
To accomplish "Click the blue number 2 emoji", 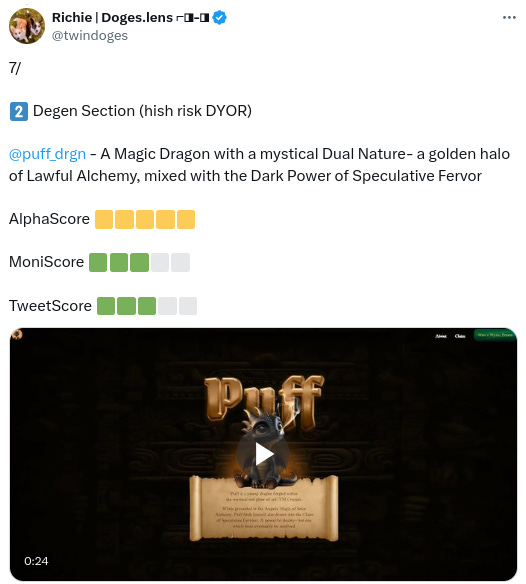I will pos(19,111).
